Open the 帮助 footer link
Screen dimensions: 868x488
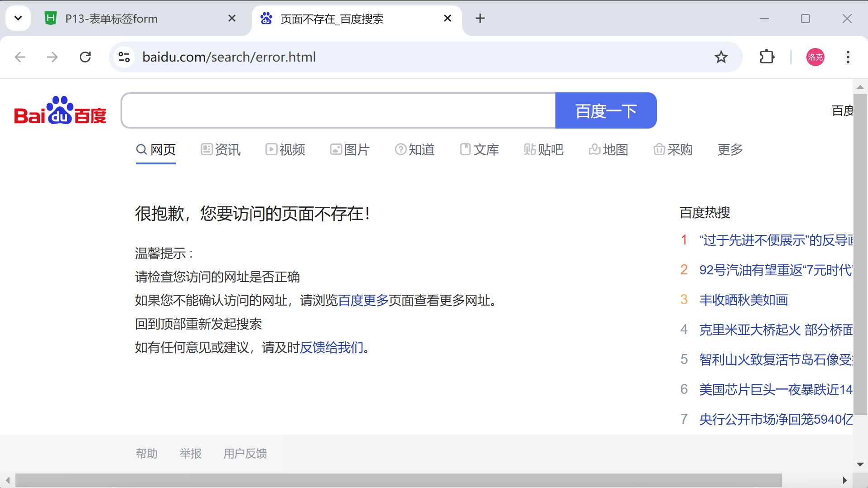pyautogui.click(x=147, y=454)
